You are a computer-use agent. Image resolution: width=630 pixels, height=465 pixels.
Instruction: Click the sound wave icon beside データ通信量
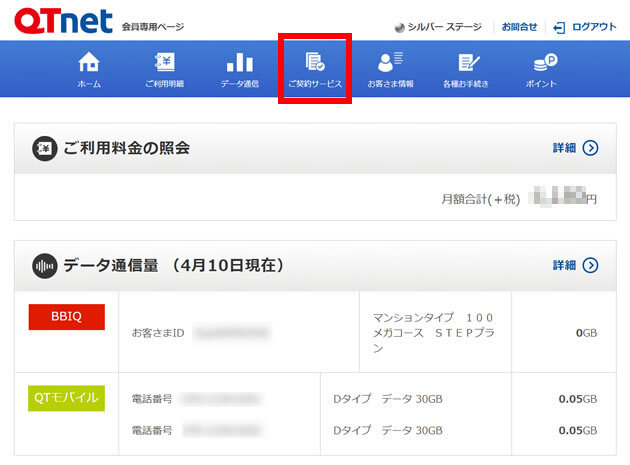44,265
